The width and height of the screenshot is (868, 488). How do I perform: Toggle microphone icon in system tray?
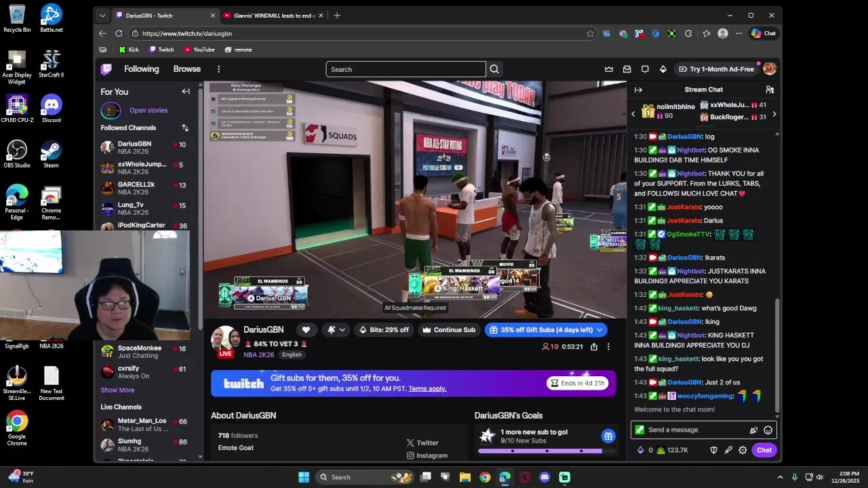(x=794, y=477)
